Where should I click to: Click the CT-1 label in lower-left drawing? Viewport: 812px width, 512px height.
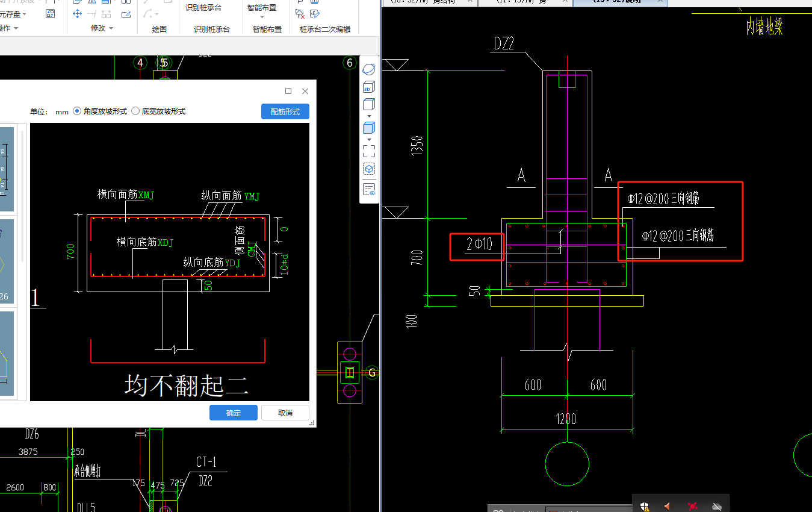(206, 462)
